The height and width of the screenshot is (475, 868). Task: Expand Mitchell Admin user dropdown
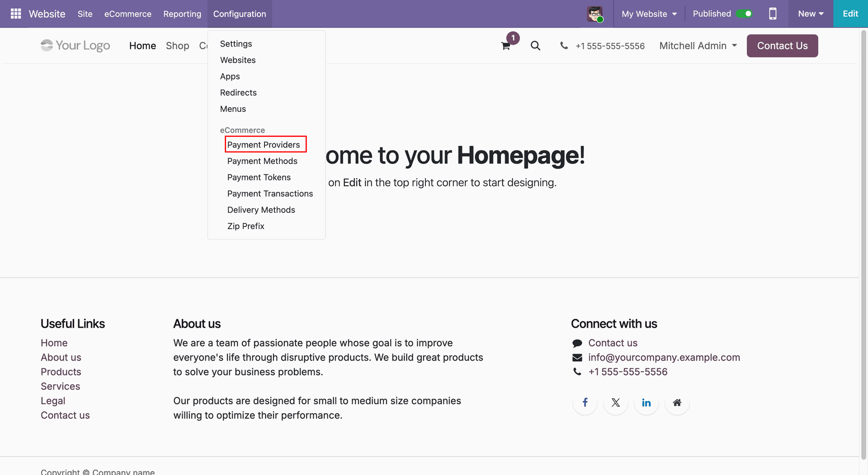tap(698, 46)
